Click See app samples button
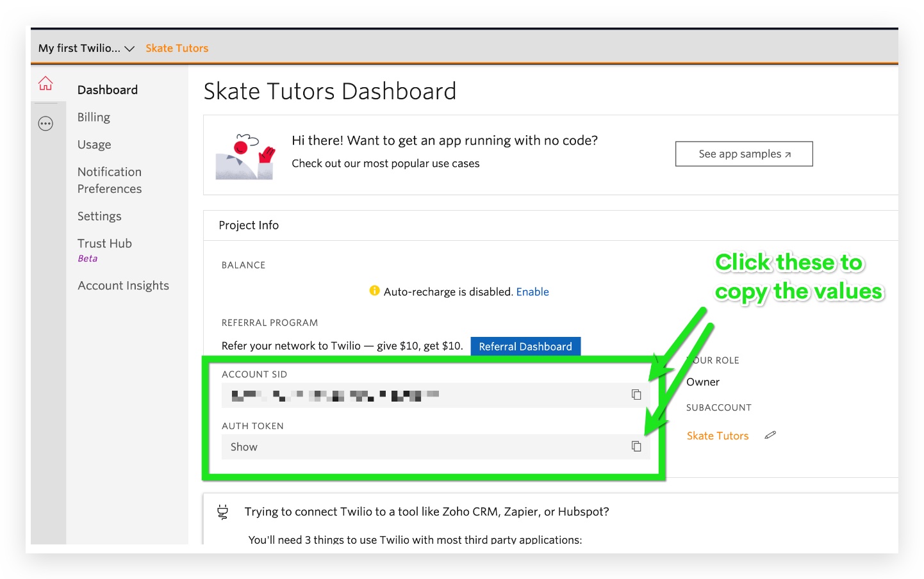The image size is (924, 579). click(x=744, y=154)
